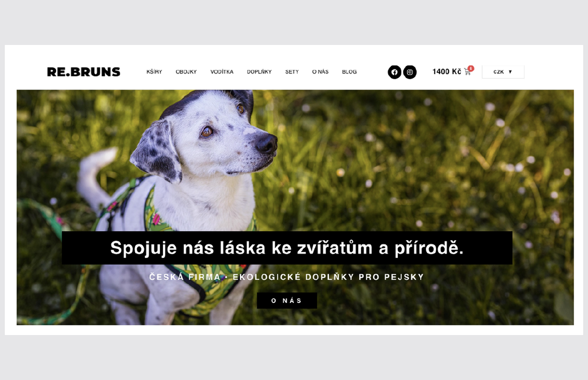Image resolution: width=588 pixels, height=380 pixels.
Task: Open the shopping cart icon
Action: click(468, 72)
